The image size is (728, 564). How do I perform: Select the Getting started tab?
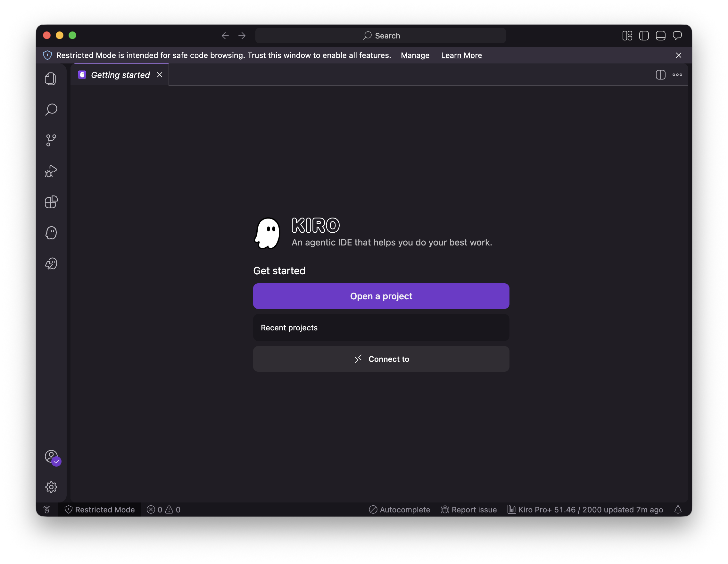(120, 75)
